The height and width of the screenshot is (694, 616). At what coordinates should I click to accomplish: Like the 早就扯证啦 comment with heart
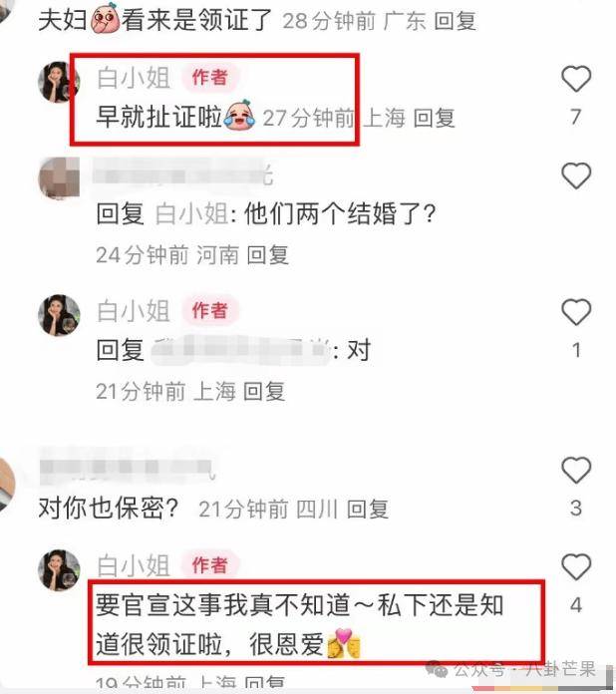tap(576, 79)
